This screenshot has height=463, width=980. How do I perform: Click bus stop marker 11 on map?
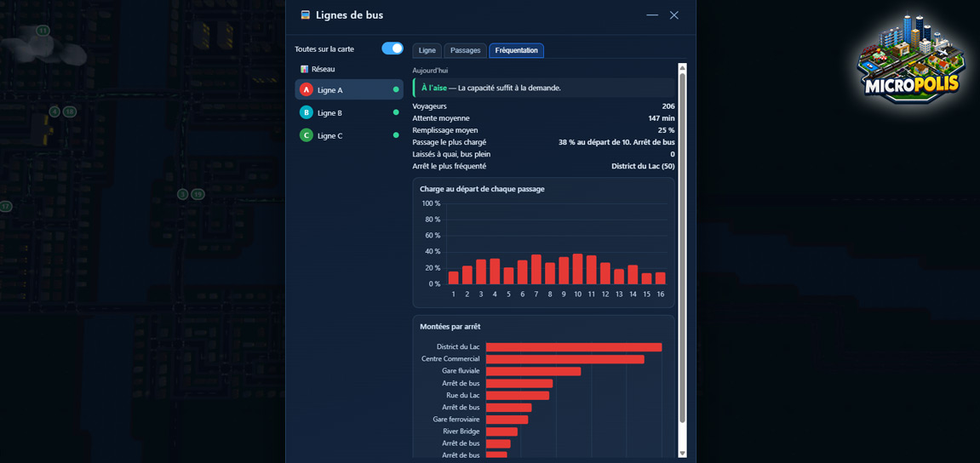(x=43, y=31)
